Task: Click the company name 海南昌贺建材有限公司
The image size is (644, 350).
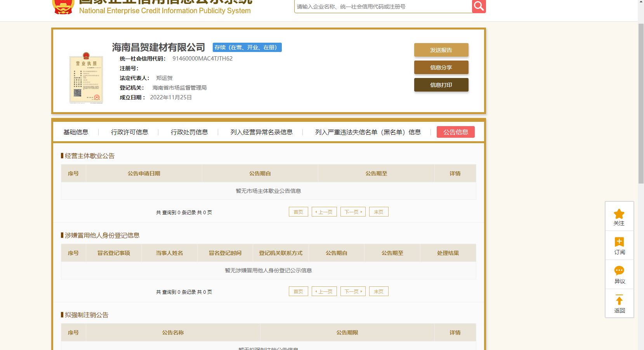Action: coord(158,47)
